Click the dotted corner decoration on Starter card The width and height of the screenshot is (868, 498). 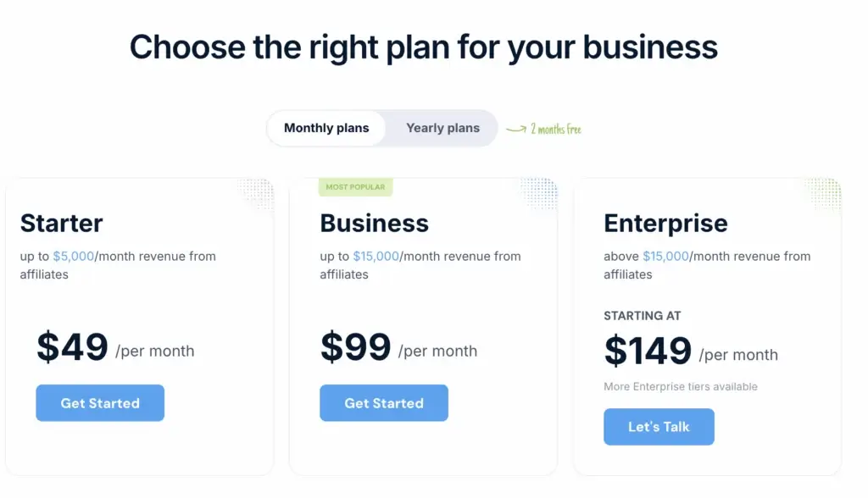[257, 194]
